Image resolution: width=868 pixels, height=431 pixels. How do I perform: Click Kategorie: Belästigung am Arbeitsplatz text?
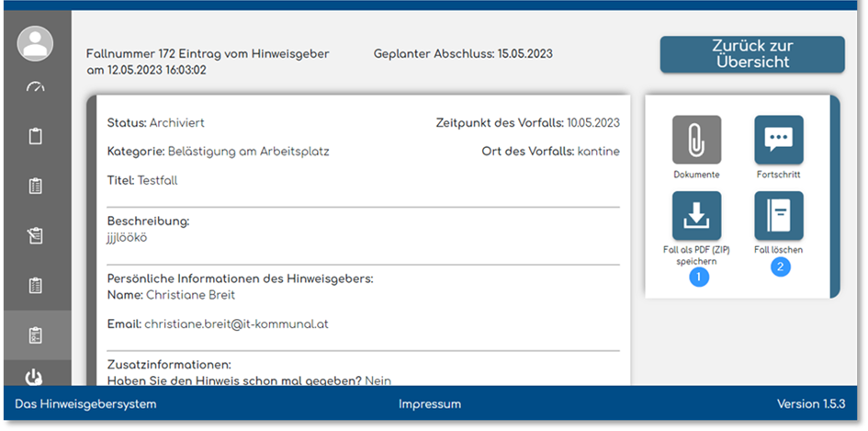coord(218,152)
